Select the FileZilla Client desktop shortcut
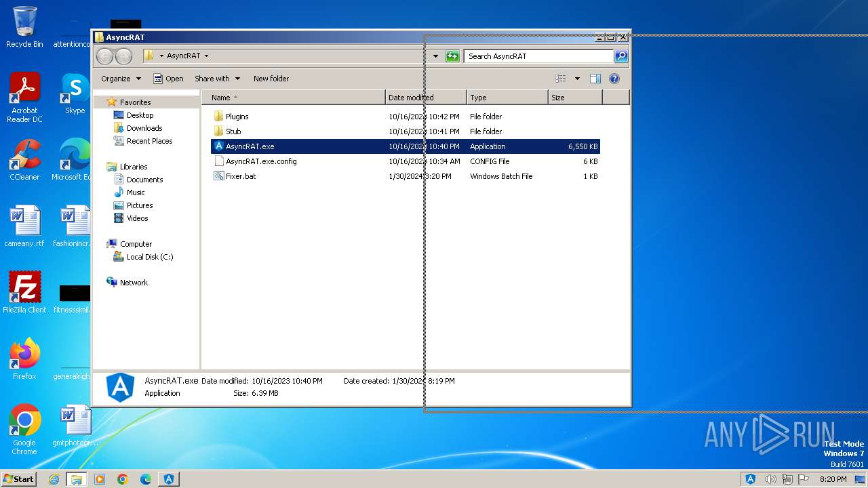The image size is (868, 488). click(24, 293)
